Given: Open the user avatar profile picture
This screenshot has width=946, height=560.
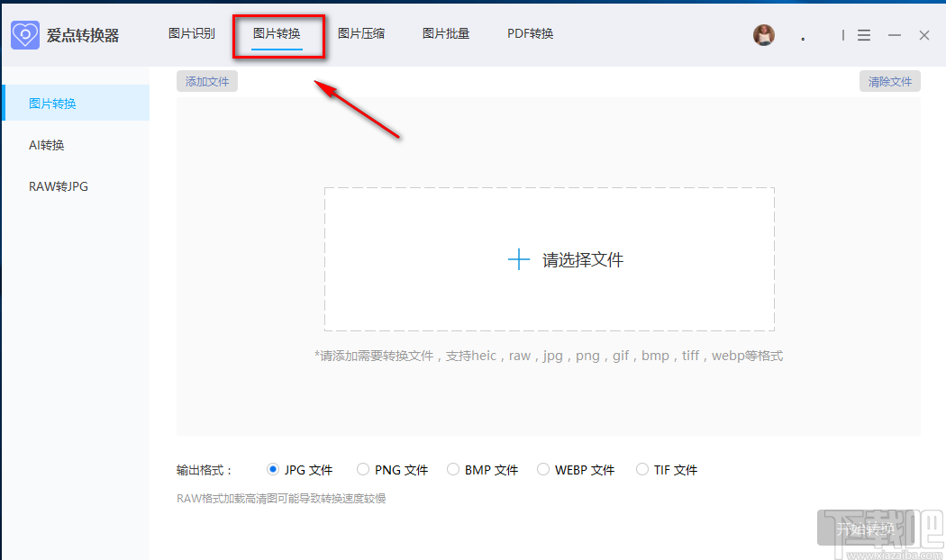Looking at the screenshot, I should (x=763, y=34).
